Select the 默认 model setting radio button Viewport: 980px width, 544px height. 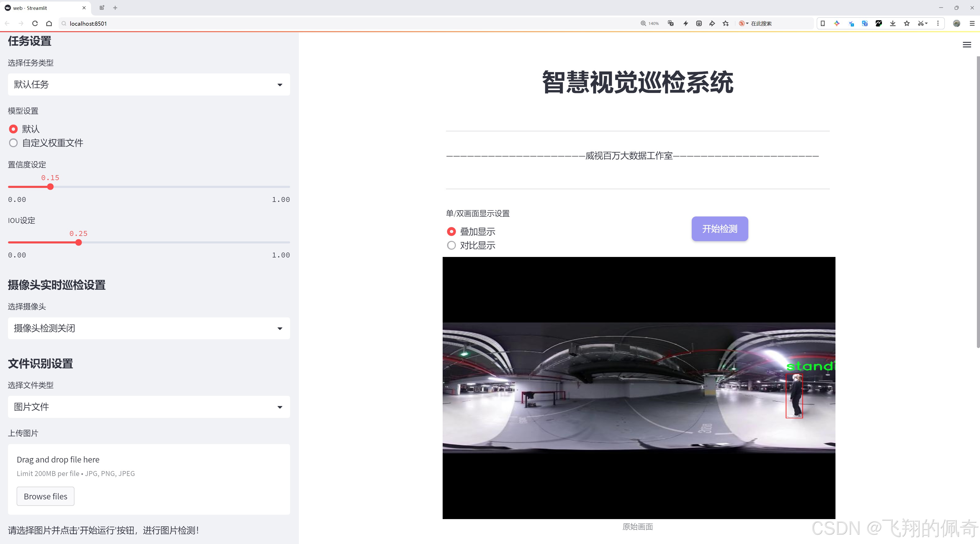point(13,129)
